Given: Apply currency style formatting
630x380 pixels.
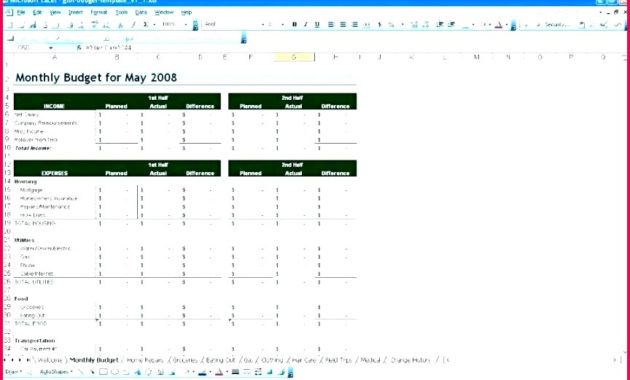Looking at the screenshot, I should point(379,25).
